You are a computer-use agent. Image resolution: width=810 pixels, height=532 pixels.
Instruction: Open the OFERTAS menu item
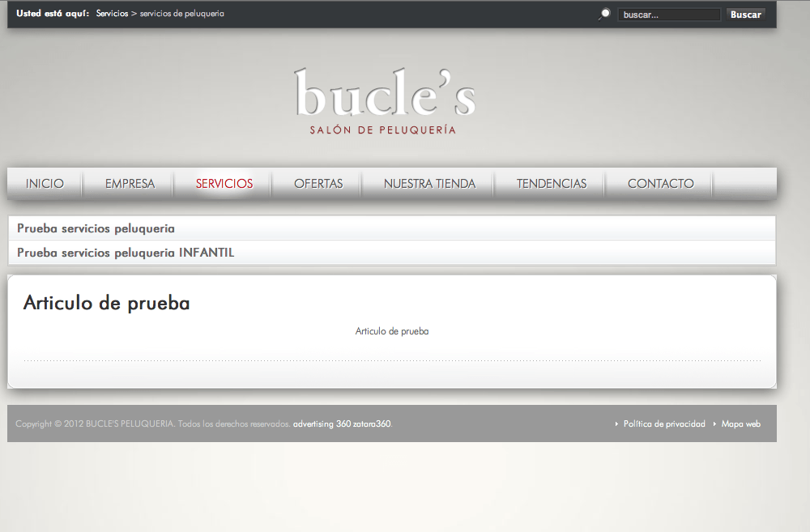coord(318,183)
